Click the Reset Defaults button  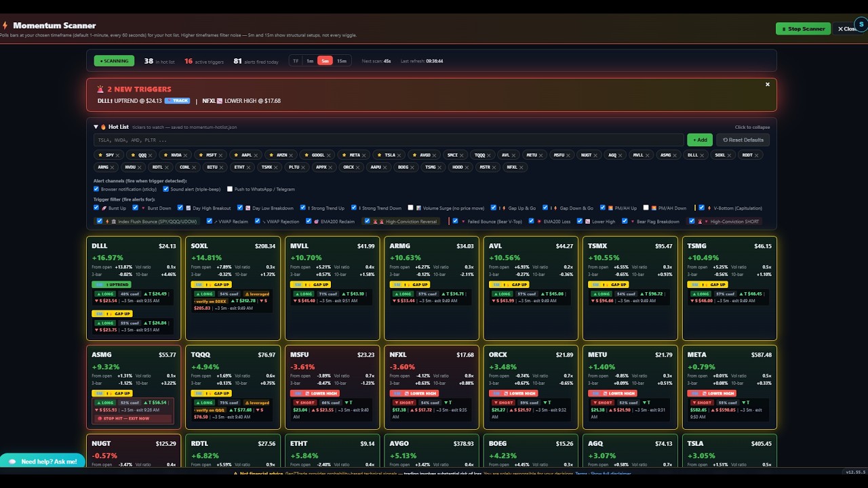743,140
